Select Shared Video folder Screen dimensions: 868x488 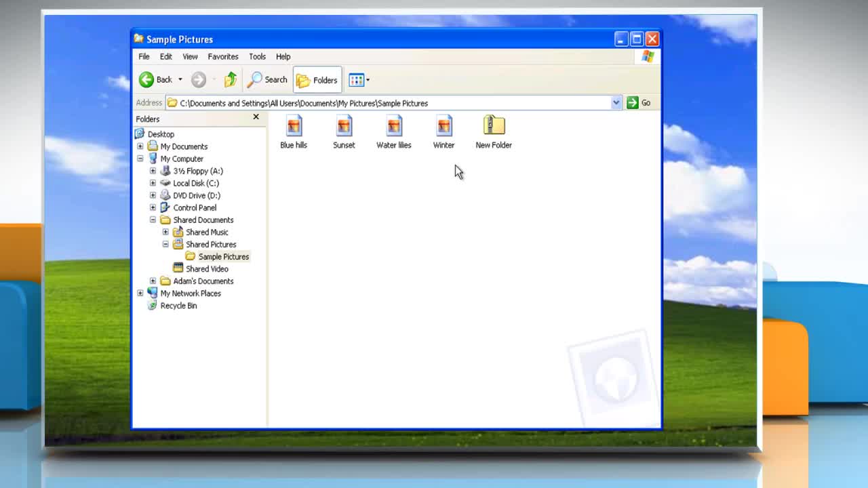(x=207, y=268)
